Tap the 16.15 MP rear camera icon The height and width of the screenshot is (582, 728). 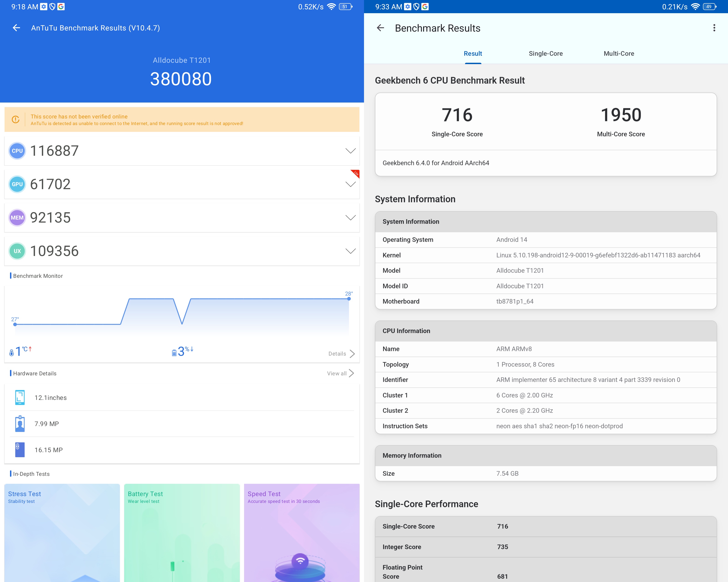pos(20,450)
